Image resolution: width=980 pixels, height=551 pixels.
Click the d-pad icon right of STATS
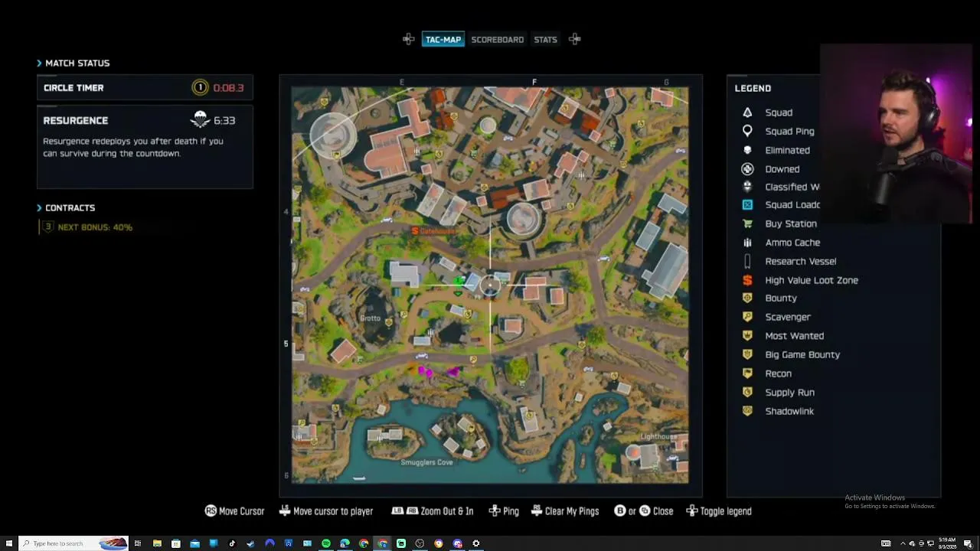pyautogui.click(x=575, y=39)
